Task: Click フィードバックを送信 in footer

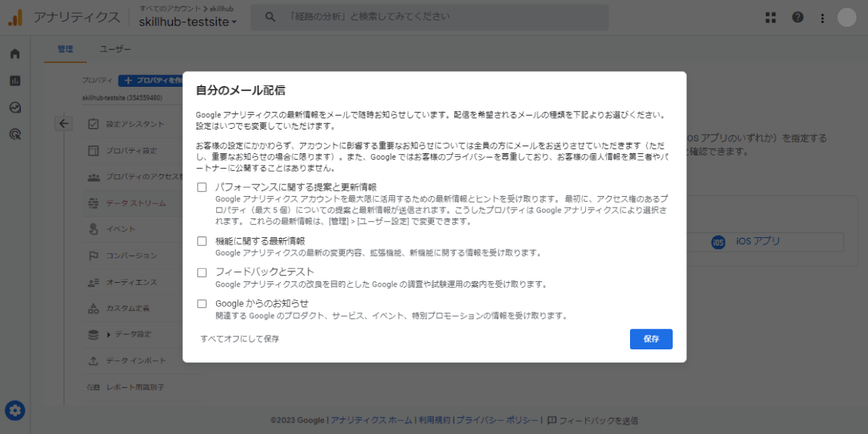Action: 592,420
